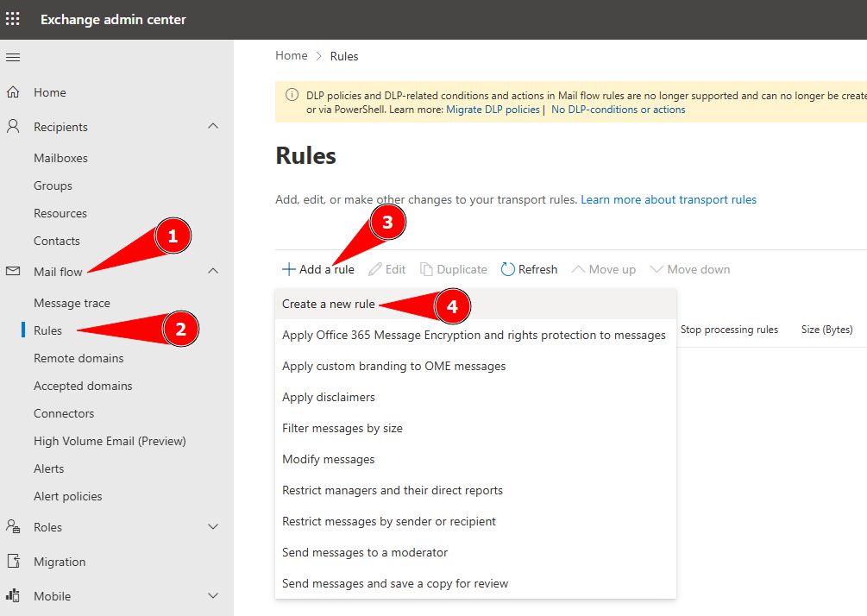Screen dimensions: 867x616
Task: Click the hamburger navigation icon
Action: coord(13,57)
